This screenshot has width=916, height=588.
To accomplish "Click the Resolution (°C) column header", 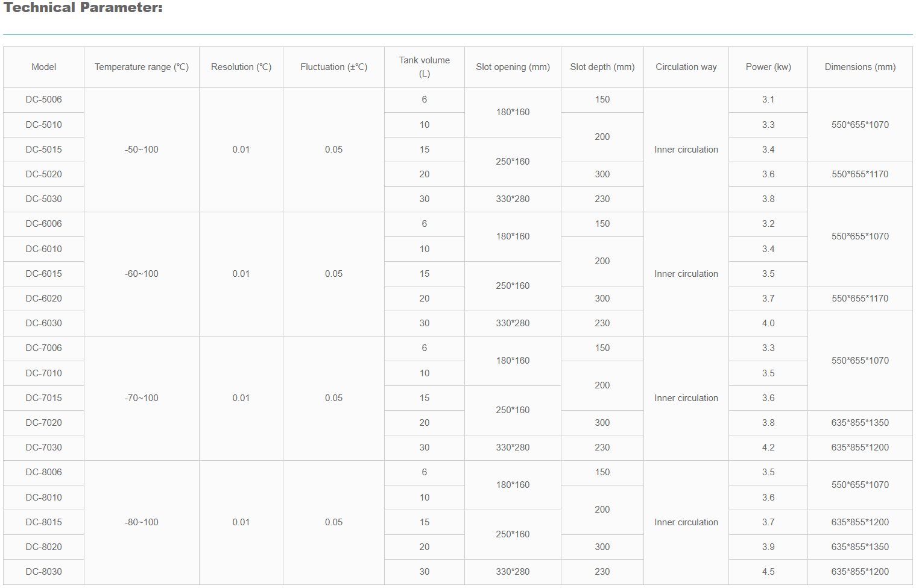I will pos(241,67).
